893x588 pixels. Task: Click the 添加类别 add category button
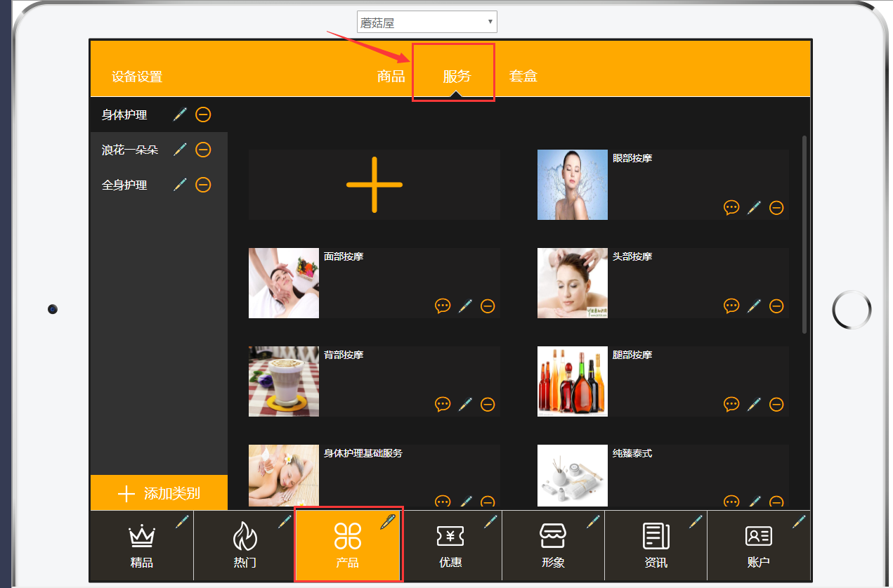pyautogui.click(x=159, y=493)
